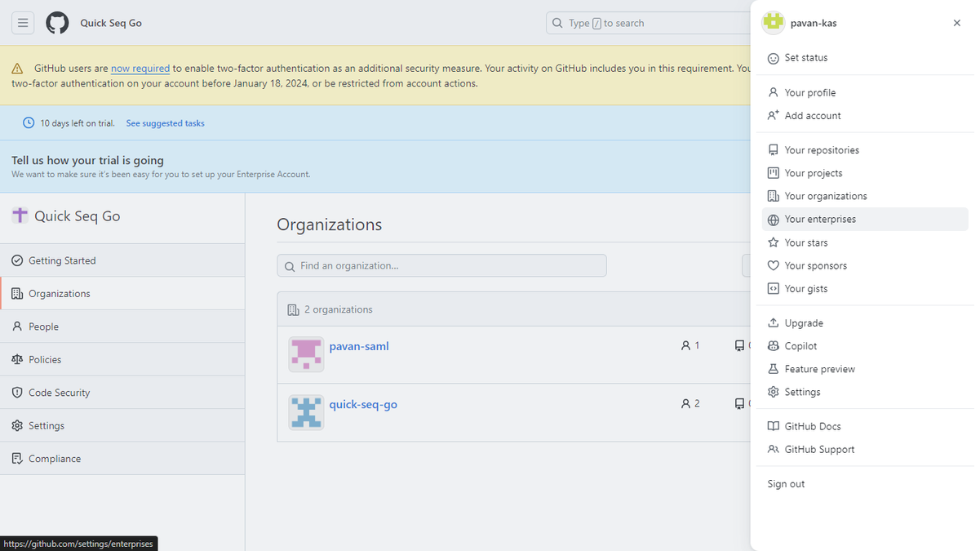Viewport: 980px width, 551px height.
Task: Click the globe icon beside Your enterprises
Action: pyautogui.click(x=774, y=220)
